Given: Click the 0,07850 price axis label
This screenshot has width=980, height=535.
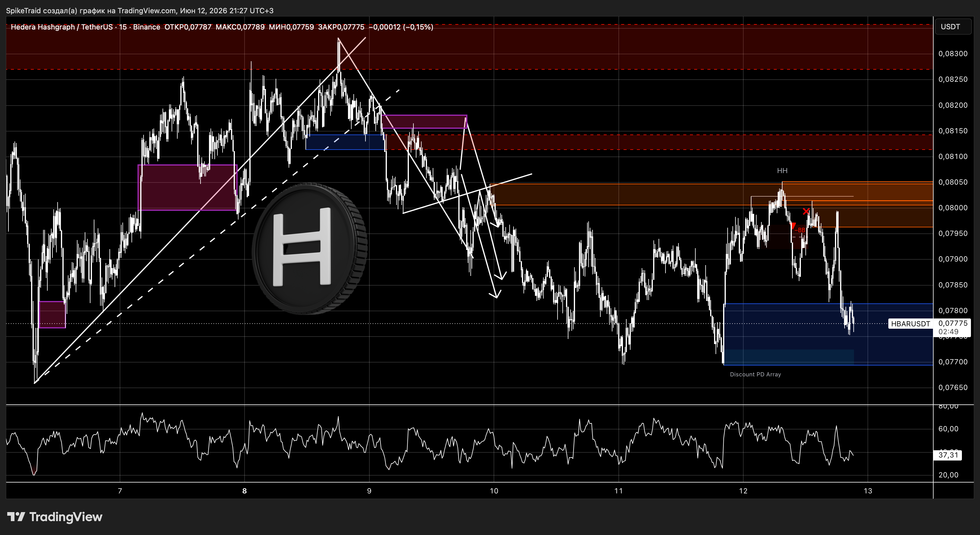Looking at the screenshot, I should pyautogui.click(x=953, y=285).
